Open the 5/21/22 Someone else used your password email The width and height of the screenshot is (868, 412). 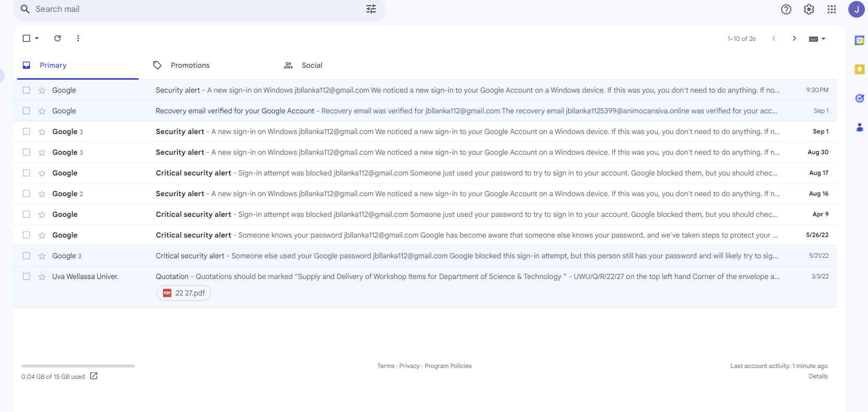[x=425, y=256]
